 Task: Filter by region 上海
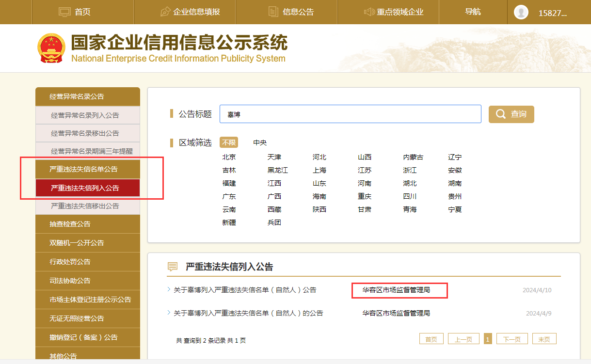319,170
